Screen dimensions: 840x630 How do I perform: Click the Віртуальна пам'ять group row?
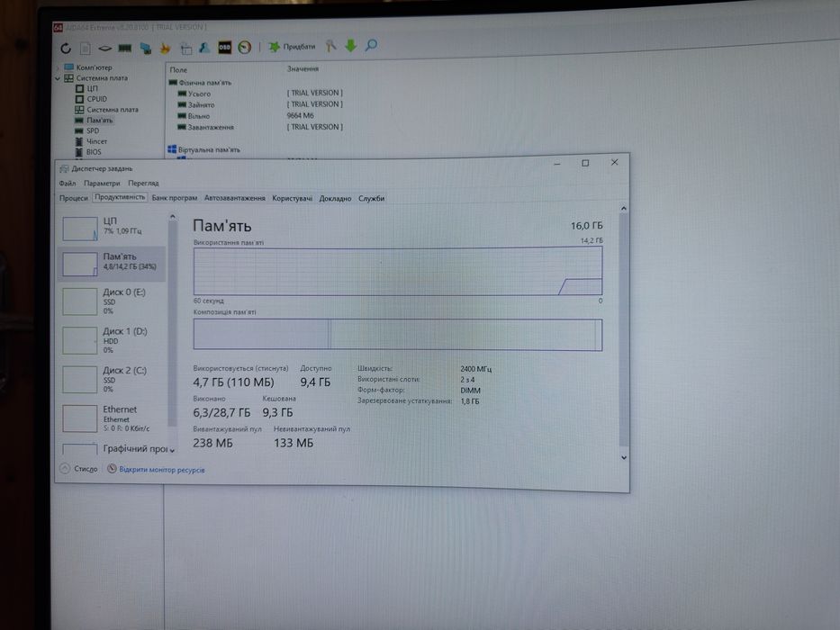coord(204,150)
